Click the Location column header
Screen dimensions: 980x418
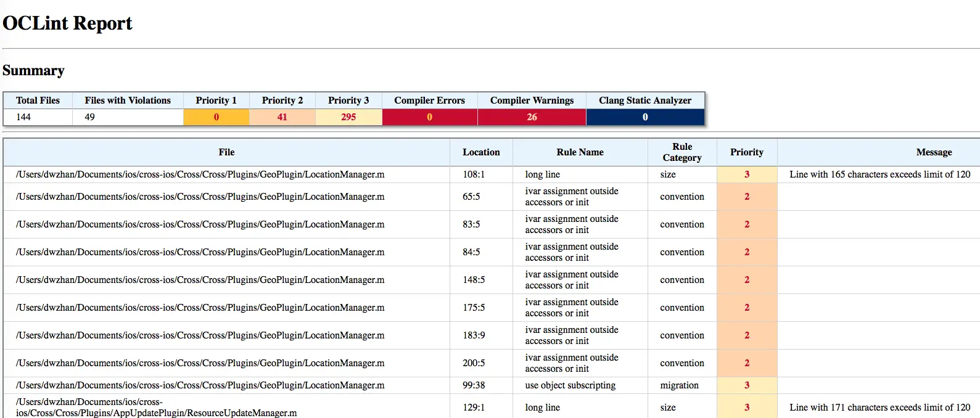(x=481, y=152)
